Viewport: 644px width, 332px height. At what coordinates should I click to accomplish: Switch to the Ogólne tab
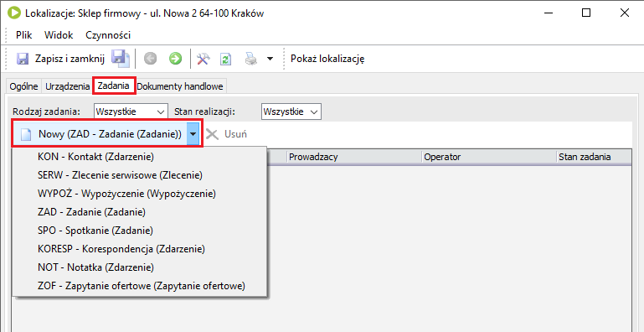(x=24, y=86)
